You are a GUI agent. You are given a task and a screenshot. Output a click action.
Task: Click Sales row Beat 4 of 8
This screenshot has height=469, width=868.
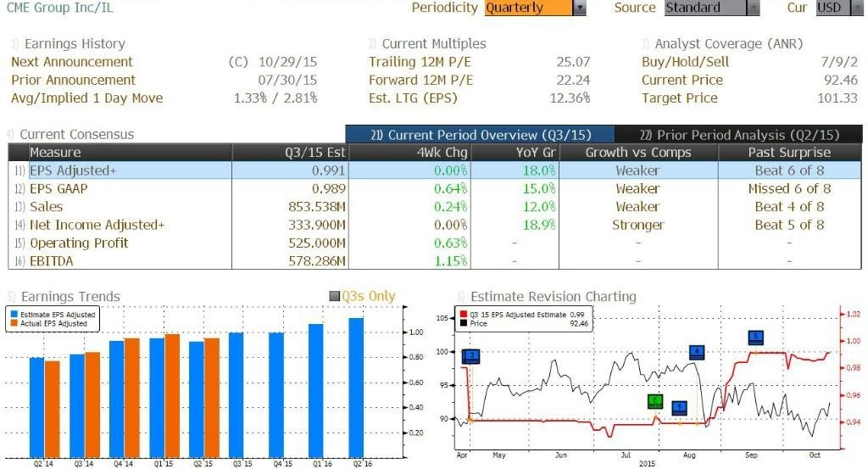point(789,207)
